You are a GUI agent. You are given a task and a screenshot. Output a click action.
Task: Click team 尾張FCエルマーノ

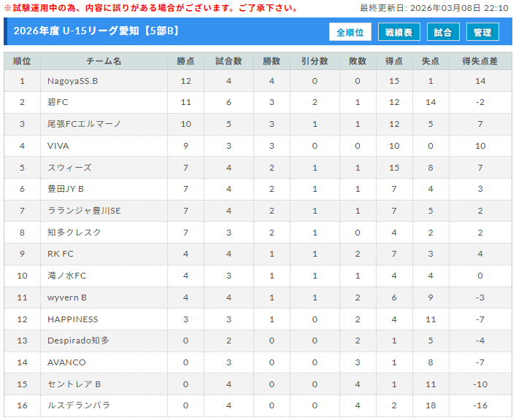84,124
